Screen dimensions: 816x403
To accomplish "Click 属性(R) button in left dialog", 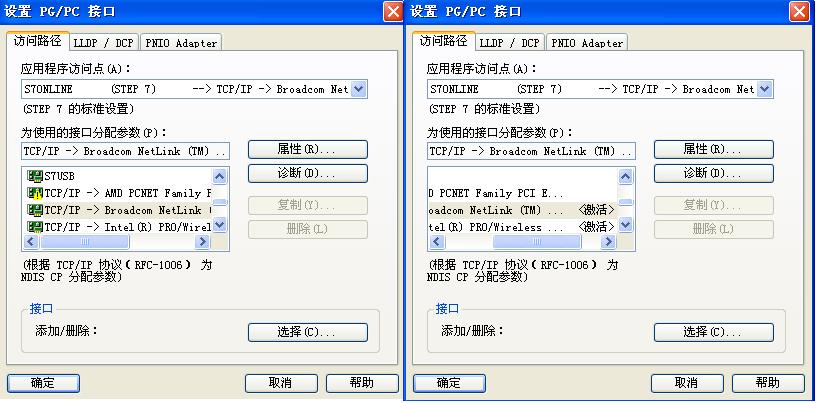I will pyautogui.click(x=307, y=149).
